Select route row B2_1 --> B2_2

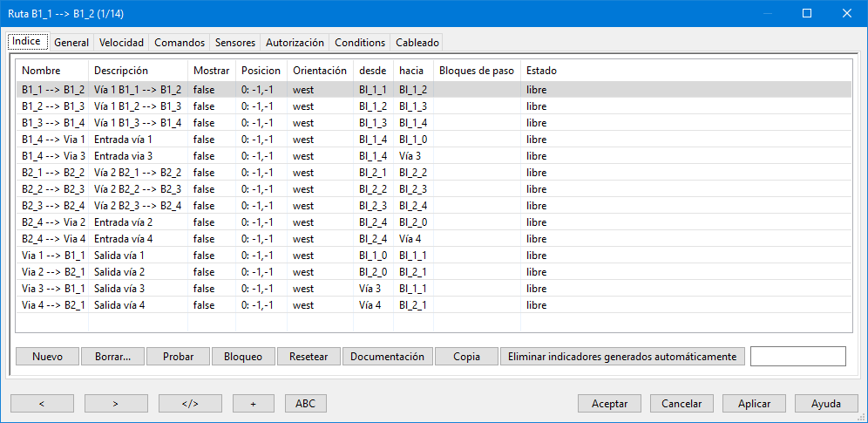click(434, 172)
